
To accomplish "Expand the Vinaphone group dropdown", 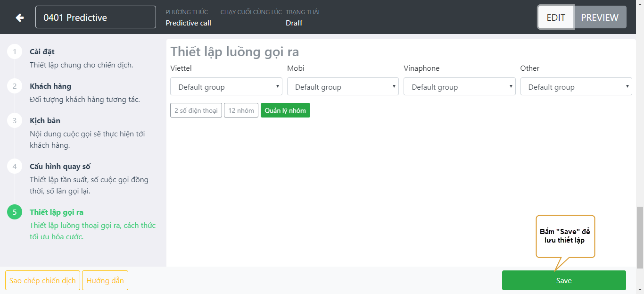I will tap(459, 87).
